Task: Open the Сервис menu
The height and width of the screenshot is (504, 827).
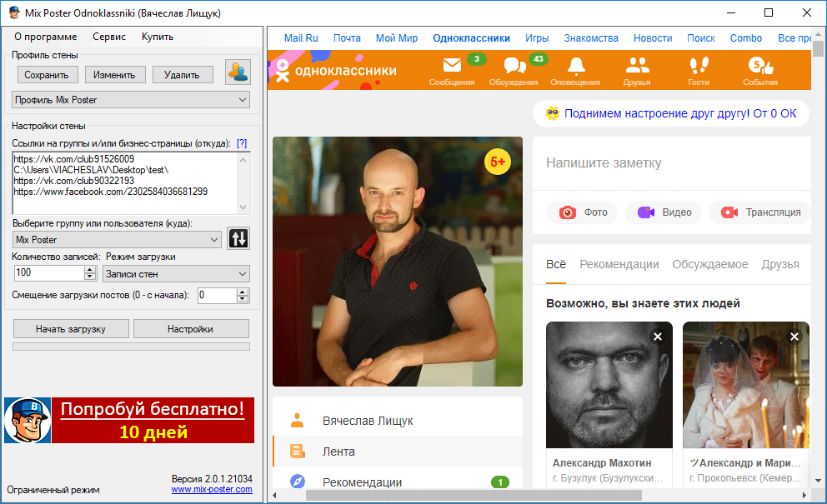Action: point(109,37)
